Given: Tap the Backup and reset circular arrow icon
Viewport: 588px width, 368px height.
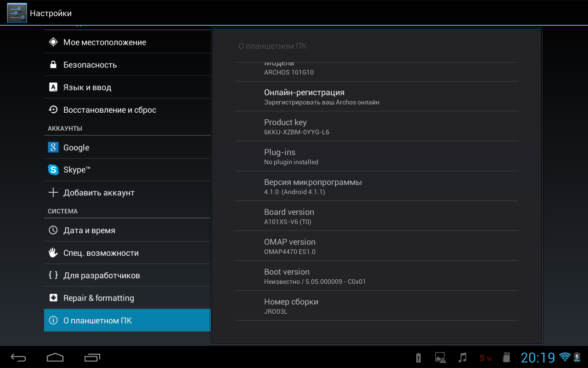Looking at the screenshot, I should [53, 109].
